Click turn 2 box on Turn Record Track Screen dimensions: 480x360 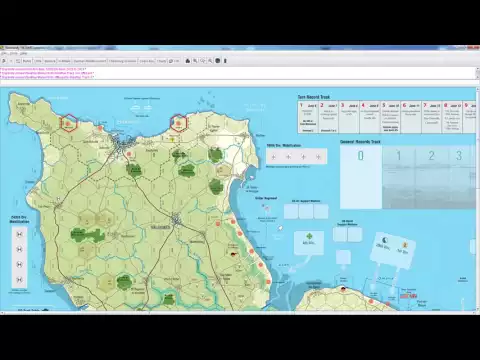(328, 117)
